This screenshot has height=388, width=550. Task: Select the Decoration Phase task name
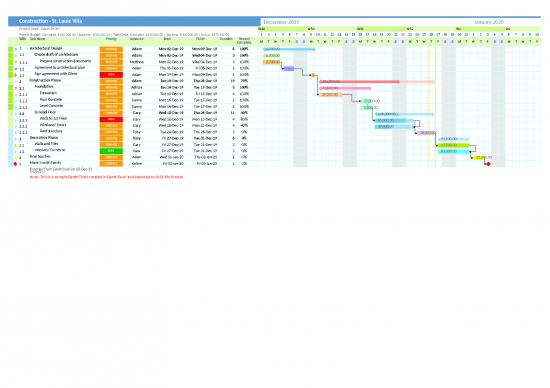point(44,138)
